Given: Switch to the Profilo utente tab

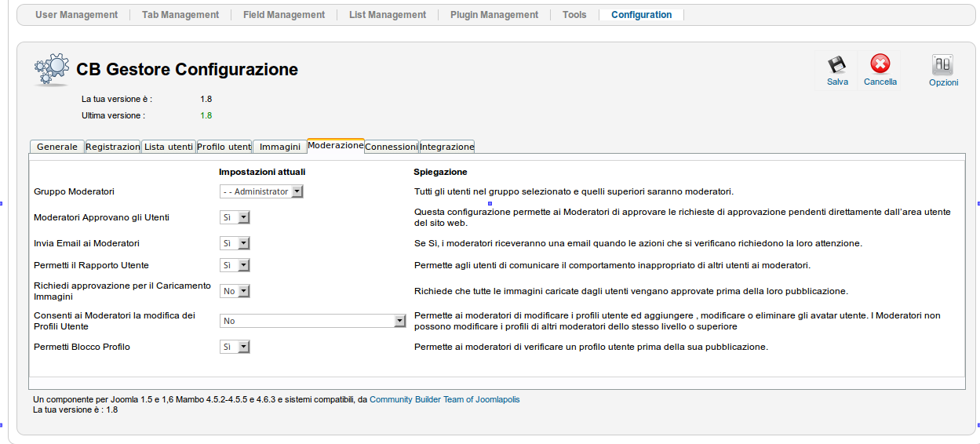Looking at the screenshot, I should (x=224, y=147).
